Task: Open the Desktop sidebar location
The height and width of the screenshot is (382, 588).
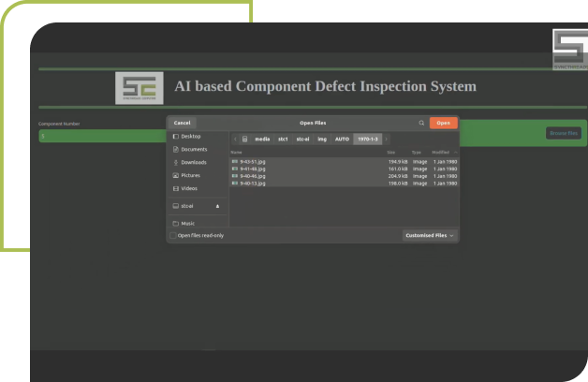Action: (190, 136)
